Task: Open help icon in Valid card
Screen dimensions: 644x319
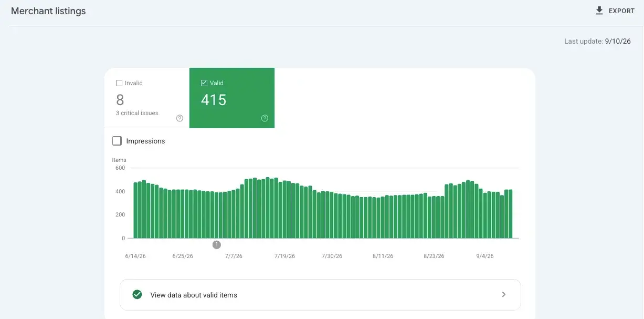Action: 265,118
